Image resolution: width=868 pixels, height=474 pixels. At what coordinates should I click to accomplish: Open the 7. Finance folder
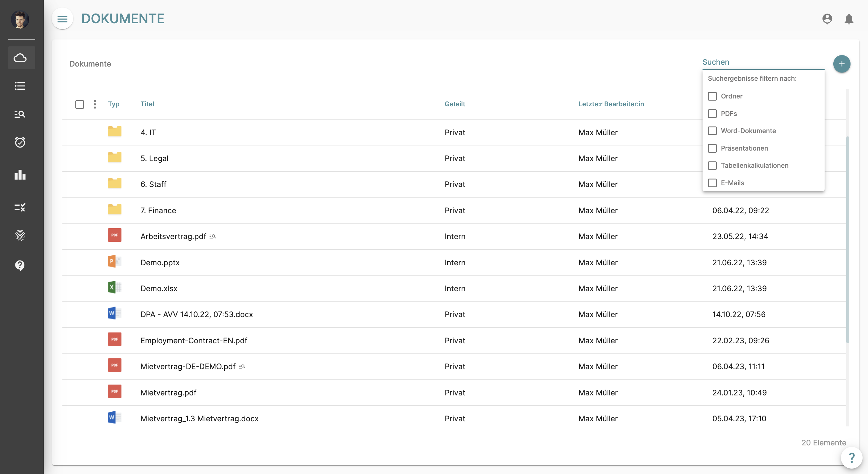pyautogui.click(x=158, y=211)
